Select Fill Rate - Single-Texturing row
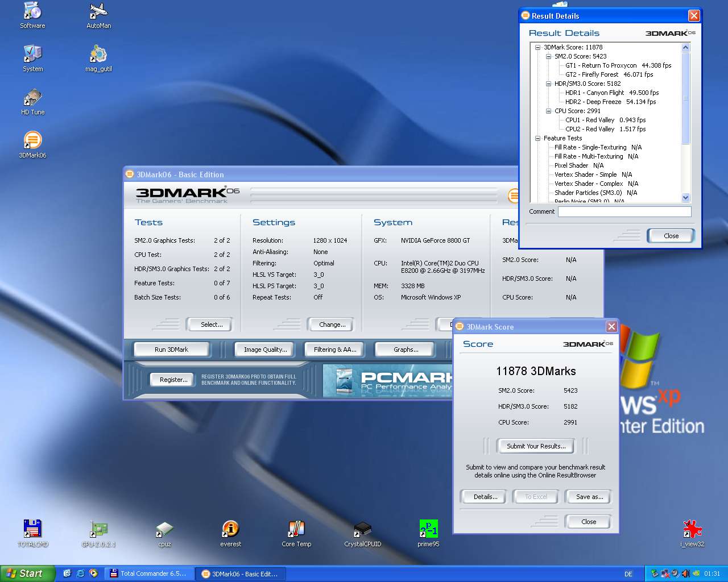 pyautogui.click(x=598, y=147)
